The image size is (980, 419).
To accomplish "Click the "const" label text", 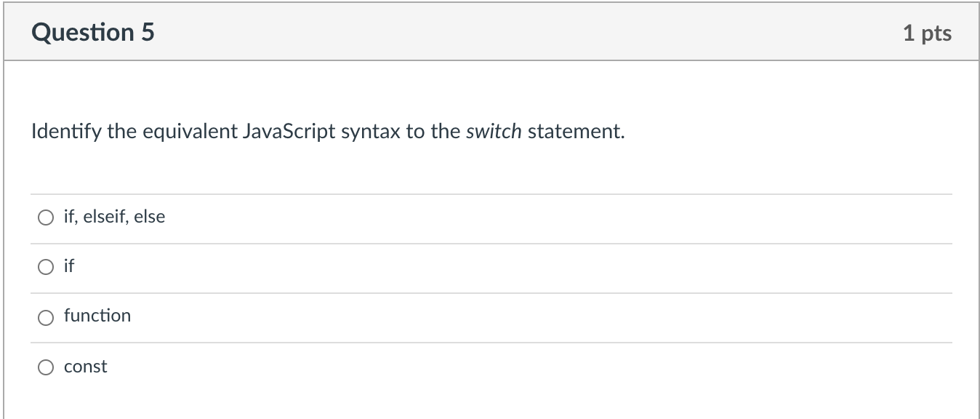I will tap(85, 367).
